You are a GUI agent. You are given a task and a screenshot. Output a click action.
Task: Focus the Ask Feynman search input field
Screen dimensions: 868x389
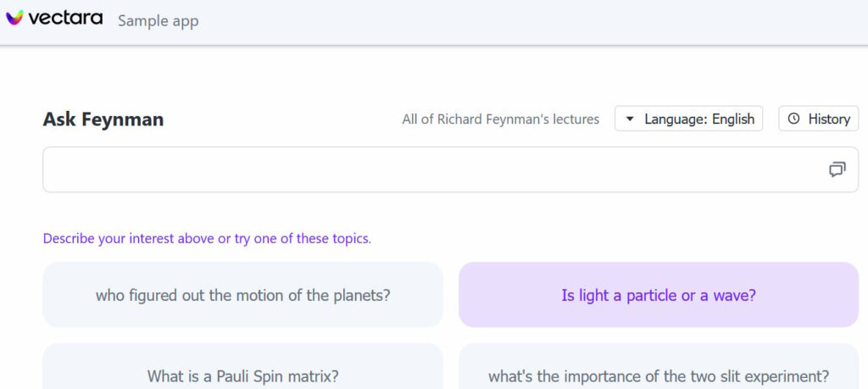[x=424, y=169]
